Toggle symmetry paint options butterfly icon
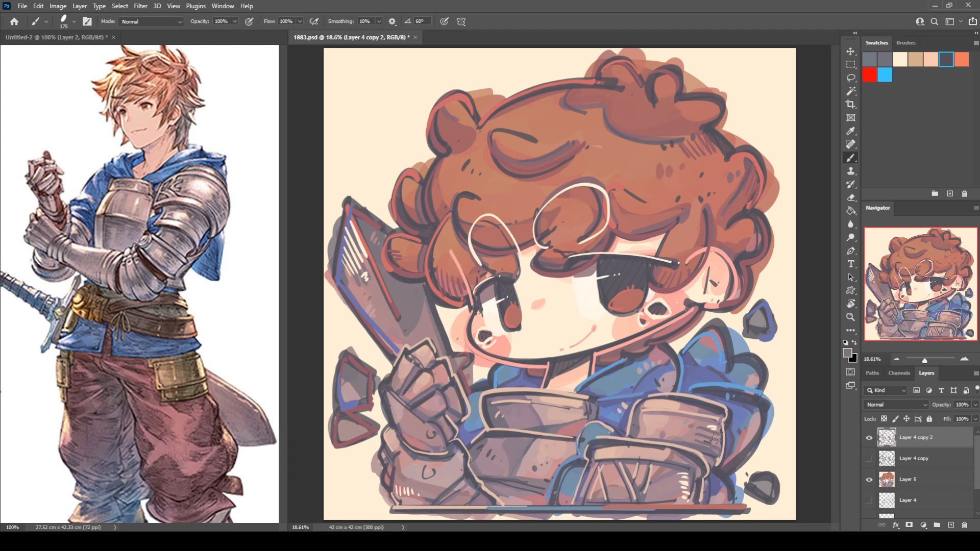 (461, 21)
